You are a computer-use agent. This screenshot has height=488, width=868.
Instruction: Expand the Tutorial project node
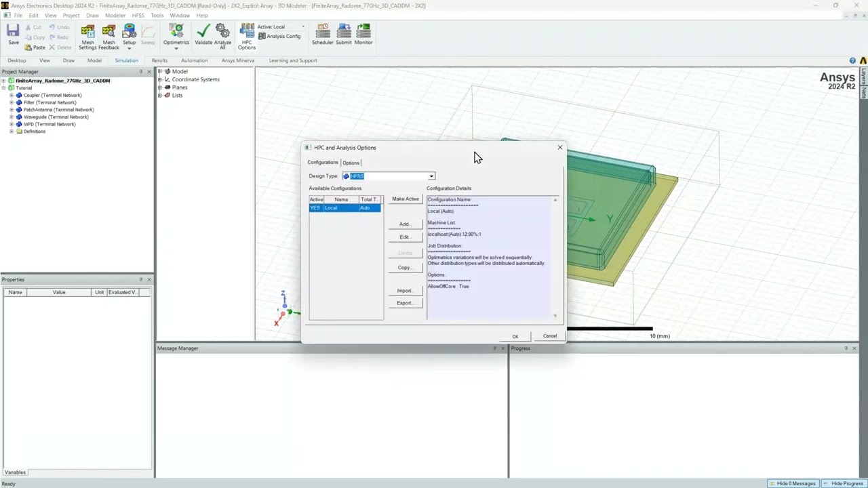3,88
